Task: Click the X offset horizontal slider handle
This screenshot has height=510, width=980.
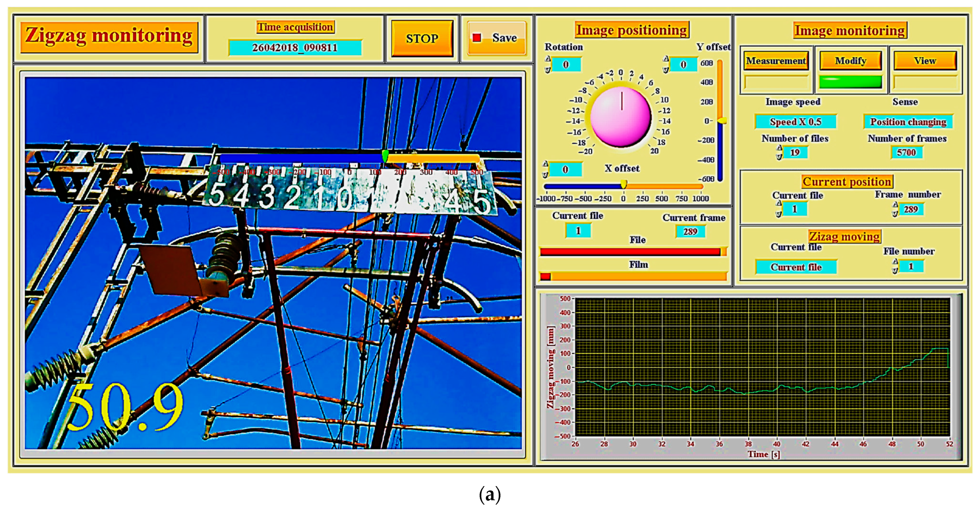Action: (x=624, y=185)
